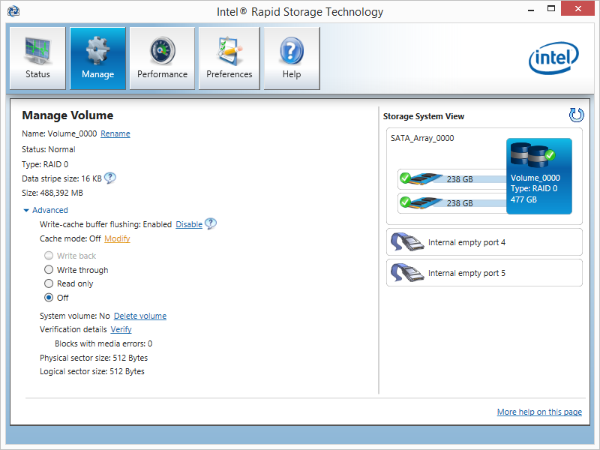The image size is (600, 450).
Task: Click the Status: Normal text
Action: [x=48, y=149]
